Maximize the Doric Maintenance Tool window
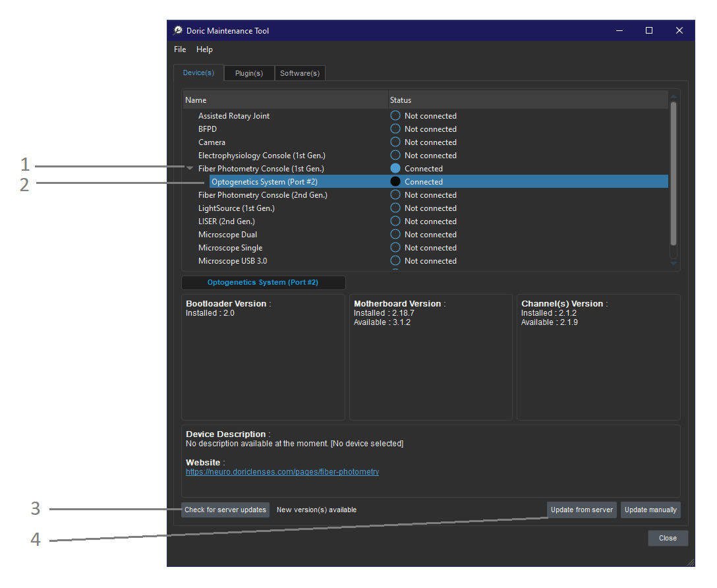The image size is (717, 588). click(649, 30)
